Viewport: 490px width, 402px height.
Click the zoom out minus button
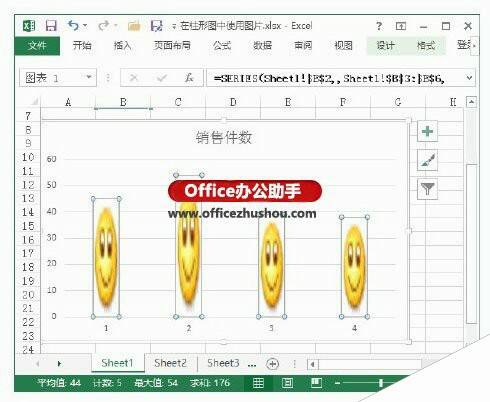point(337,383)
